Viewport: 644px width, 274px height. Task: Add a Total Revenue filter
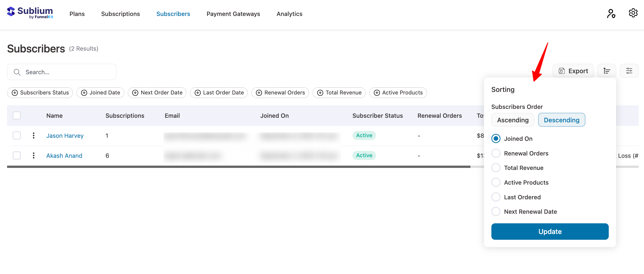(339, 92)
